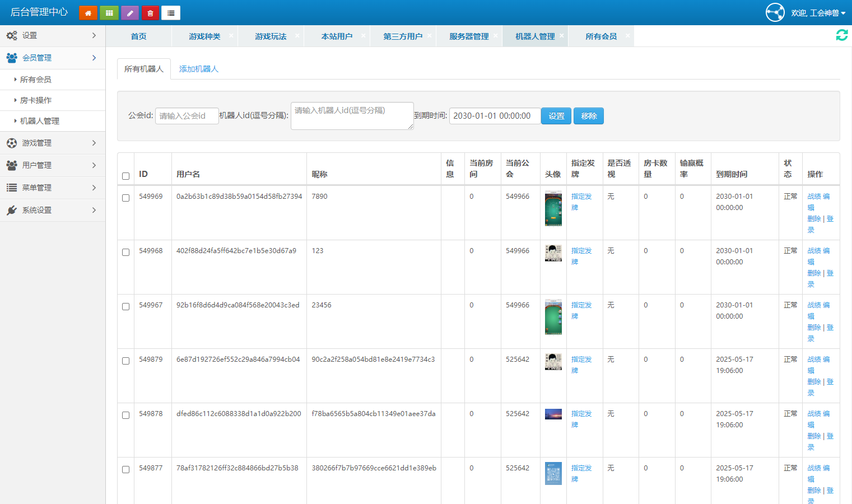852x504 pixels.
Task: Check the row checkbox for ID 549879
Action: coord(125,361)
